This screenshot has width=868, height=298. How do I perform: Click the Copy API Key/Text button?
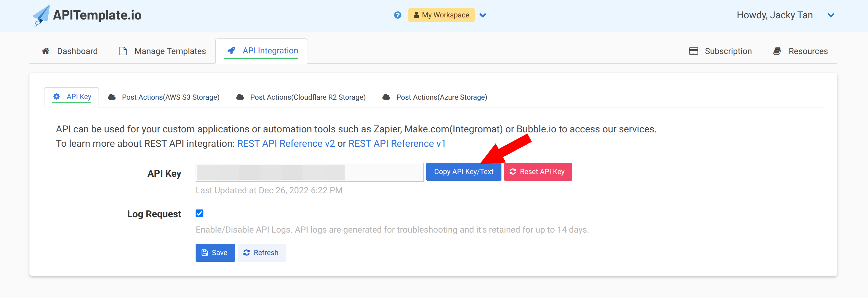coord(464,171)
